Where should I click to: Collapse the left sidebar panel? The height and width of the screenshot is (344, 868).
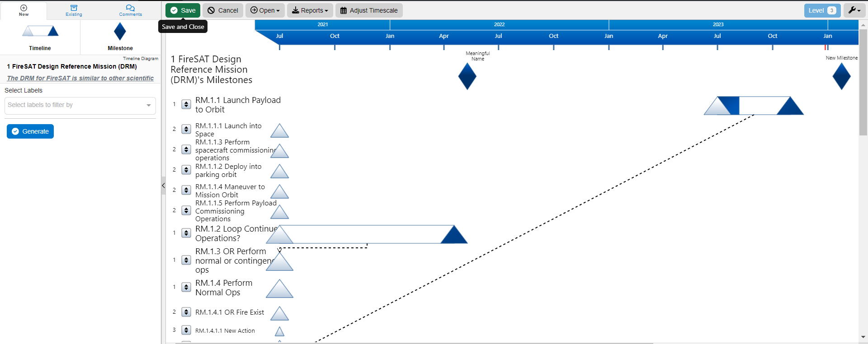(163, 186)
